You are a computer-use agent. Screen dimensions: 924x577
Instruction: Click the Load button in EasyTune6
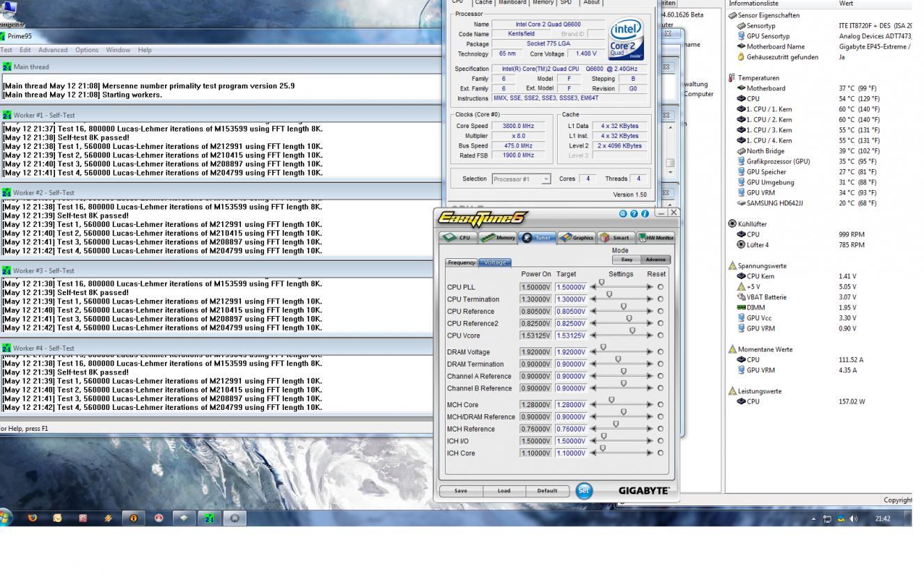click(x=503, y=491)
